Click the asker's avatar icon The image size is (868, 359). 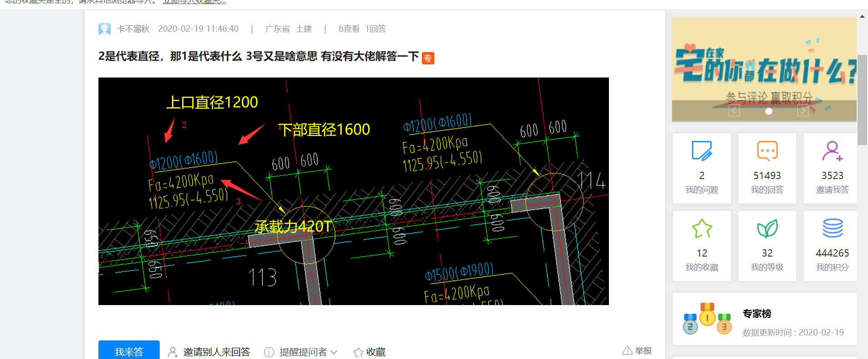click(104, 29)
